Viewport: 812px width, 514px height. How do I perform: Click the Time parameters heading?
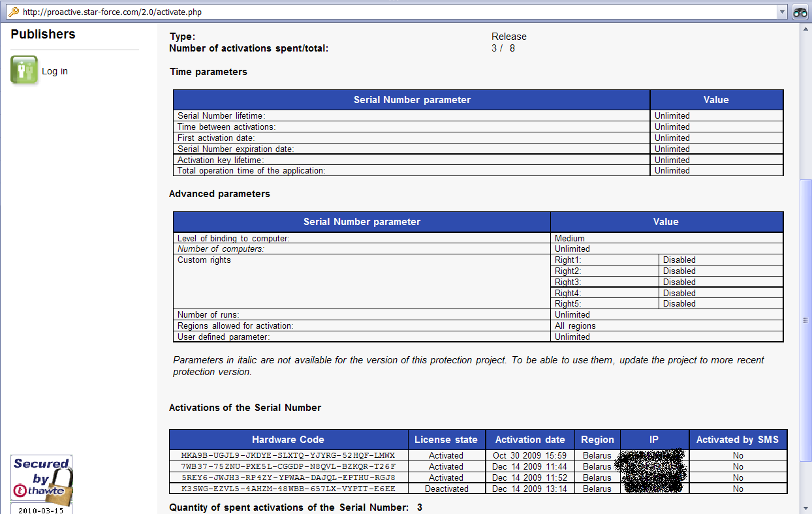point(208,72)
